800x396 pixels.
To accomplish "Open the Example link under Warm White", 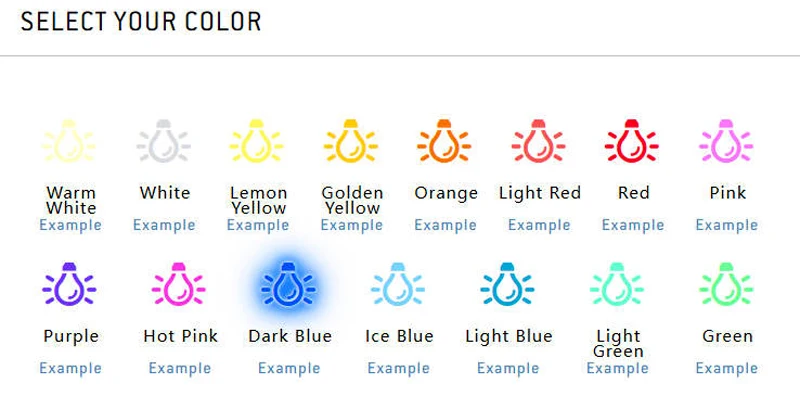I will (x=70, y=225).
